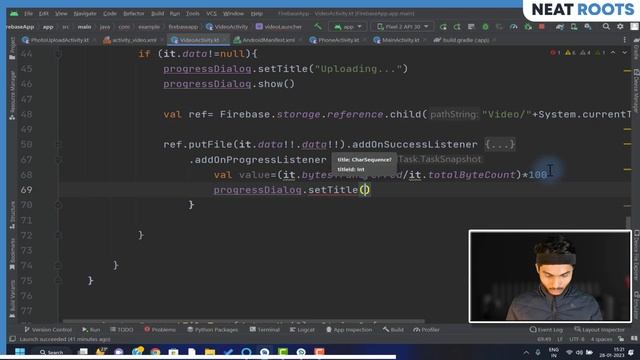Open the 'app' run configuration dropdown
Viewport: 640px width, 360px height.
[x=348, y=27]
